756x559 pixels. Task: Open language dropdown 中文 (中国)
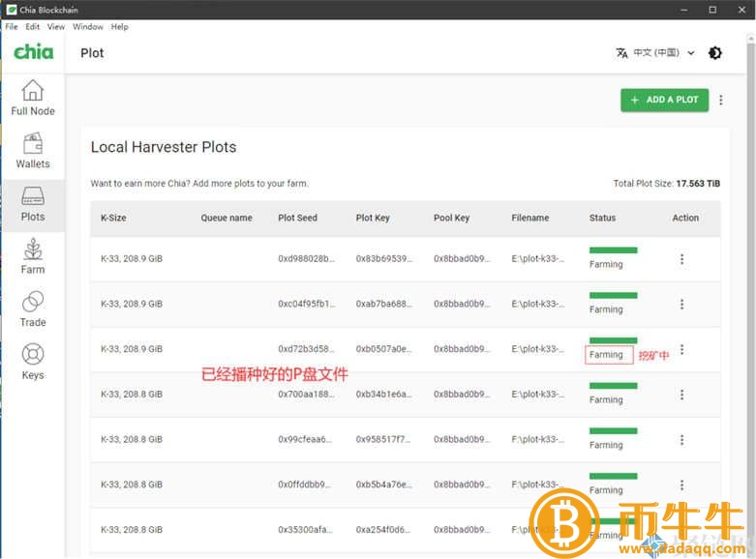coord(663,53)
